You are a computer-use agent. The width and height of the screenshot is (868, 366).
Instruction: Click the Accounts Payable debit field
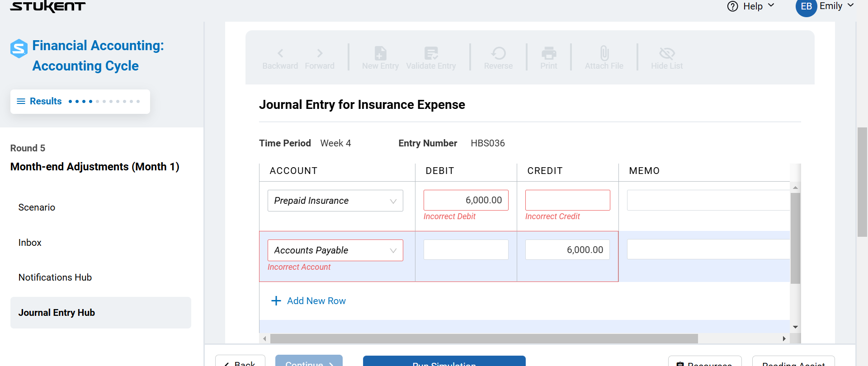466,249
